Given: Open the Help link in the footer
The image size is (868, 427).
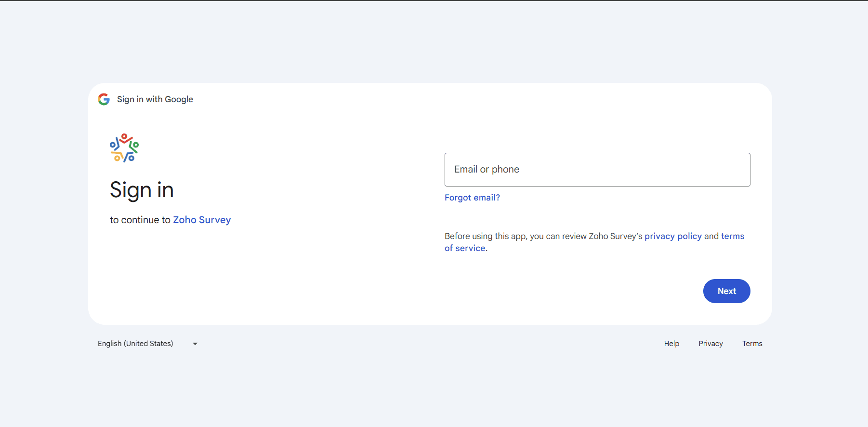Looking at the screenshot, I should point(671,344).
